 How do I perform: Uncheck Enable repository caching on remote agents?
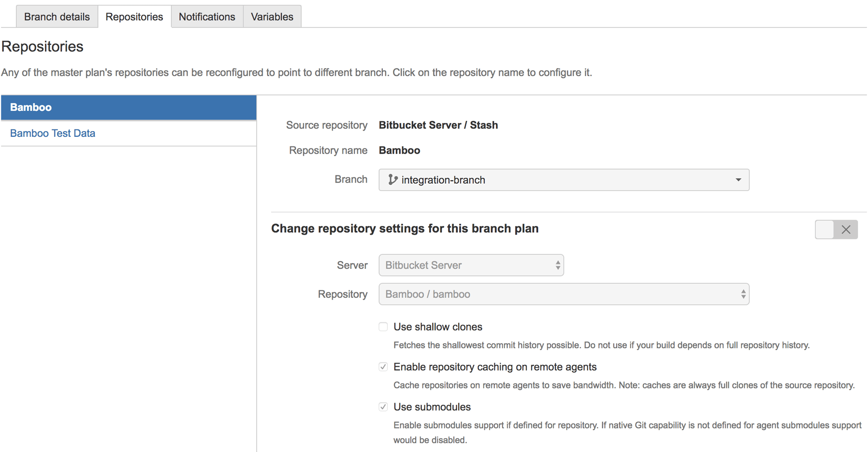tap(383, 367)
